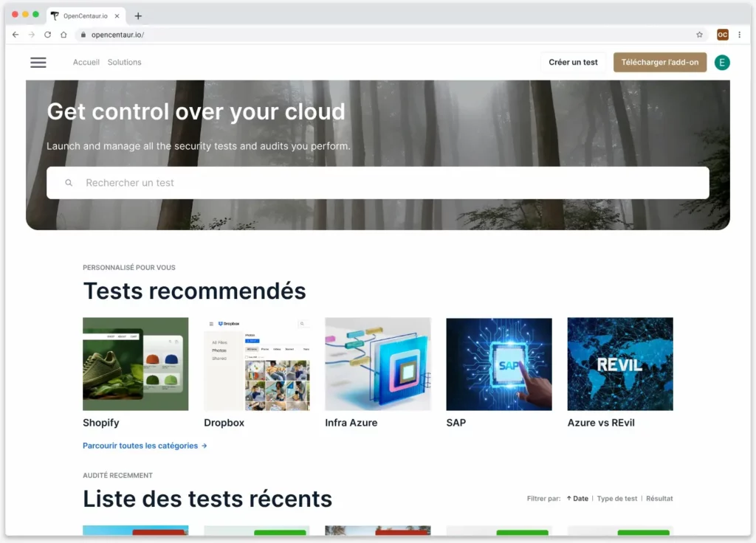The image size is (756, 543).
Task: Open the Dropbox test thumbnail
Action: [x=256, y=364]
